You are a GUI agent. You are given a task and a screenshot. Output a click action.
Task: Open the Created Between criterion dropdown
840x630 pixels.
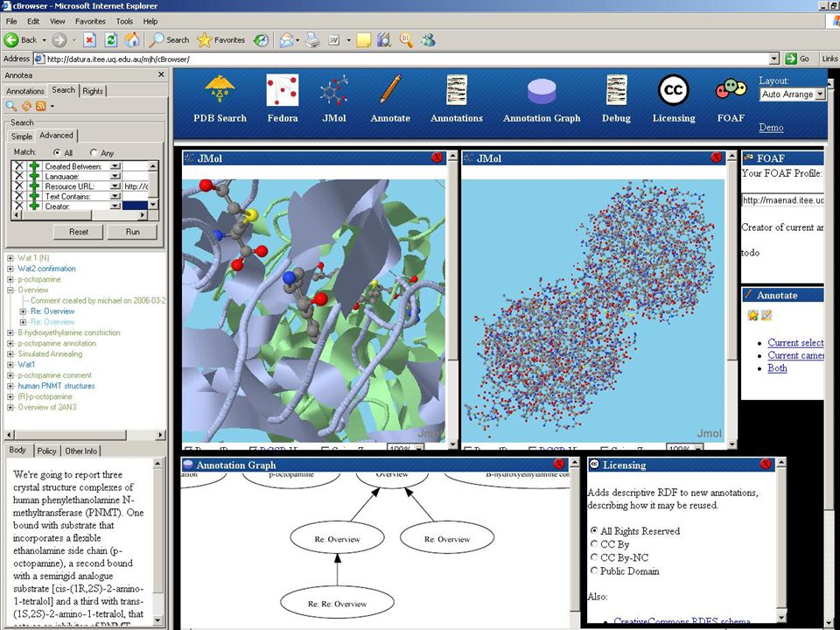pyautogui.click(x=115, y=166)
